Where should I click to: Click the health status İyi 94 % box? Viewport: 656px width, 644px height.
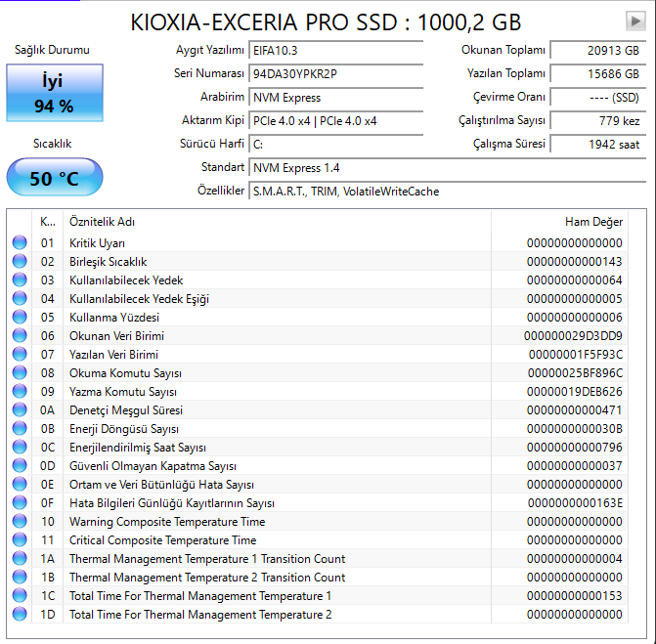click(55, 93)
